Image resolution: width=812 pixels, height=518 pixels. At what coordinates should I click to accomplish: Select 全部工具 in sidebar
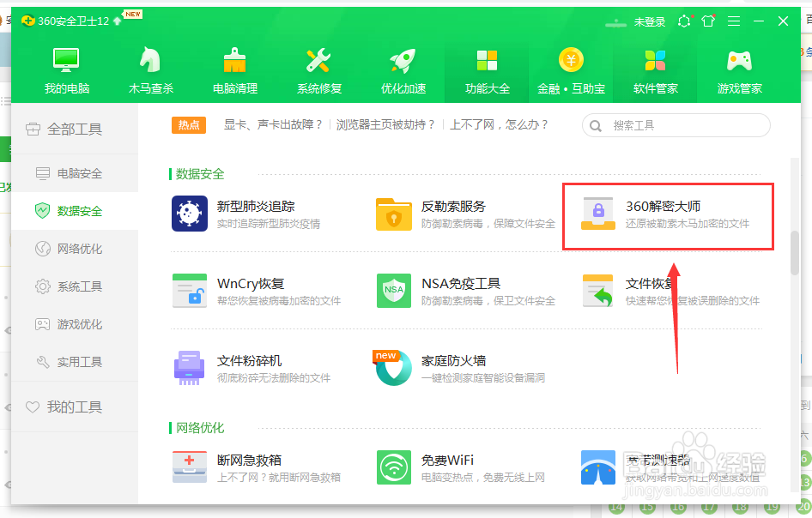[75, 129]
